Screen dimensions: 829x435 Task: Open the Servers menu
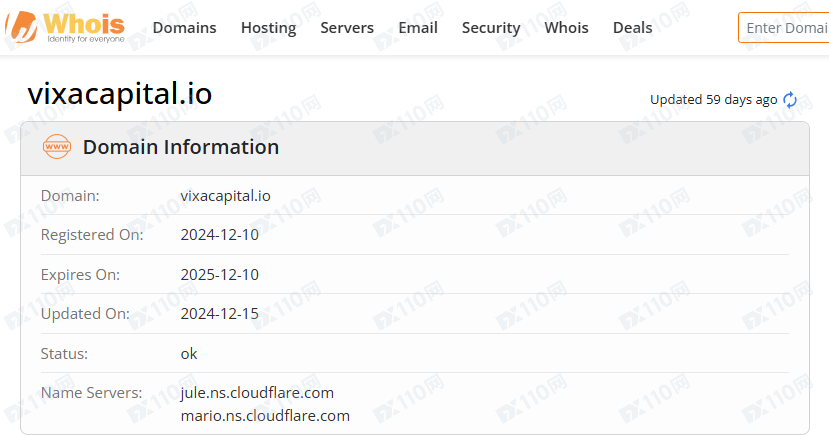coord(347,28)
